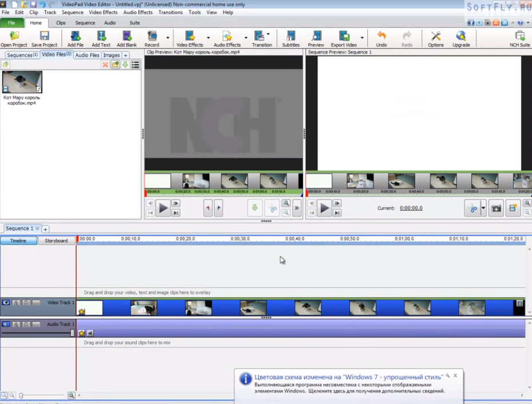This screenshot has height=404, width=532.
Task: Open the Twitter share icon
Action: (x=479, y=23)
